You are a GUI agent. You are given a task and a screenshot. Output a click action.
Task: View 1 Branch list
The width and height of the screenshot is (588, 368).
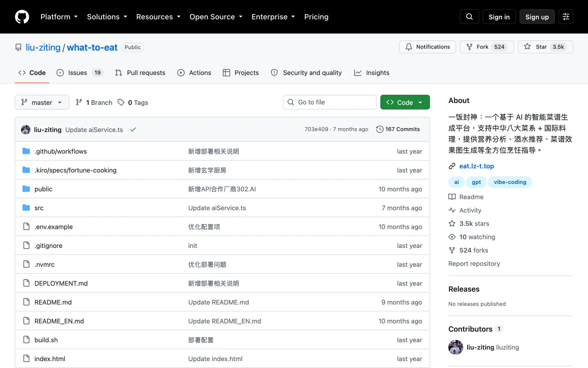click(x=94, y=102)
